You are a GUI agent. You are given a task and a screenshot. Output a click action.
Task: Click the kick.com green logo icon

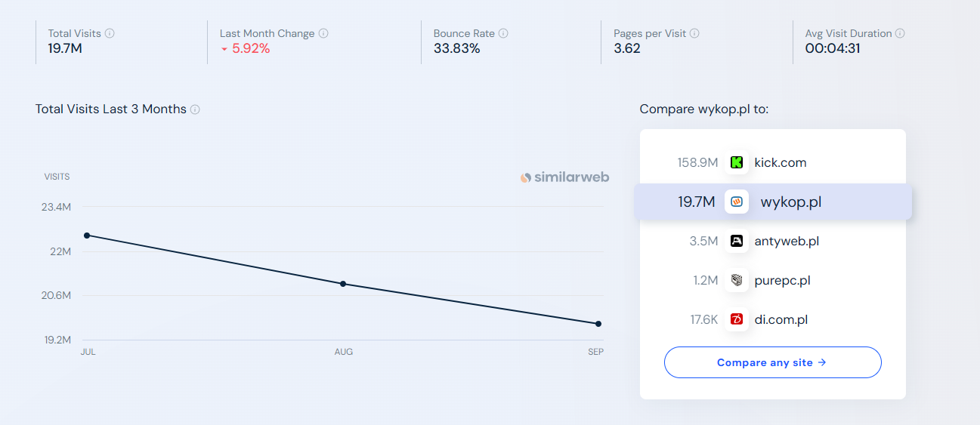coord(737,162)
